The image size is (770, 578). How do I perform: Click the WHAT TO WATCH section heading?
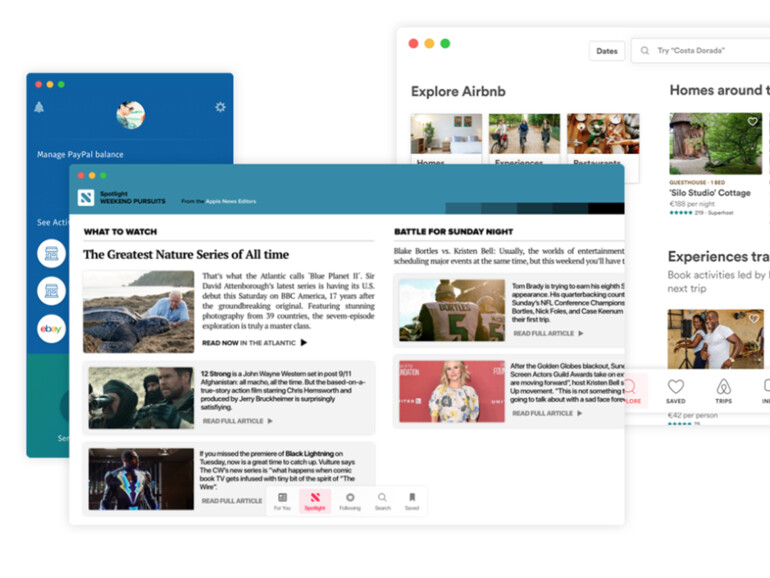point(120,232)
